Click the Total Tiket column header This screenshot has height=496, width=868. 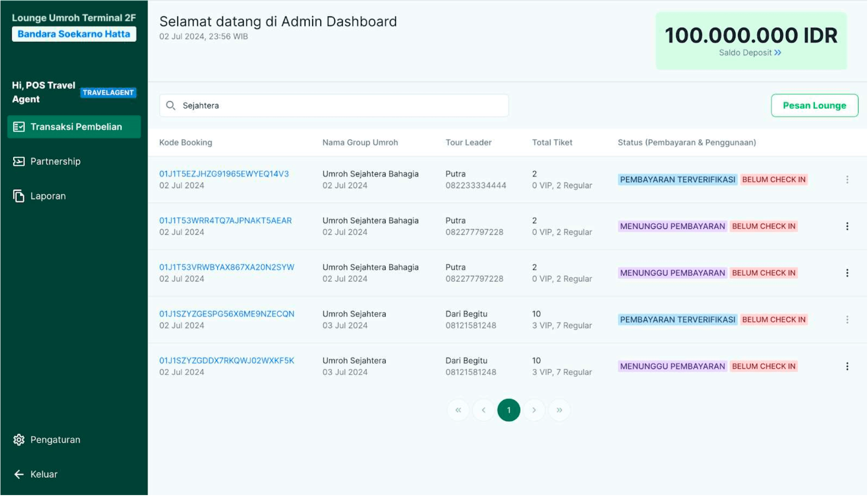coord(552,143)
